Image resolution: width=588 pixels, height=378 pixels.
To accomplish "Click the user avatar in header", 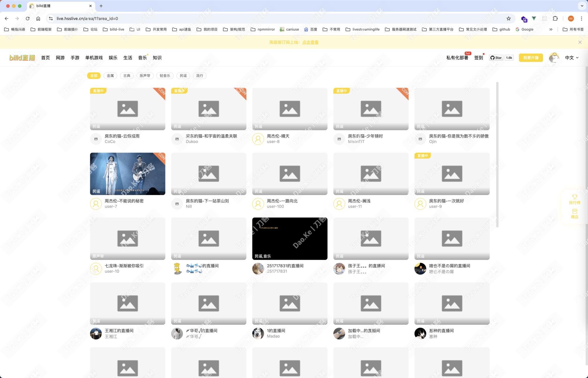I will [x=554, y=58].
